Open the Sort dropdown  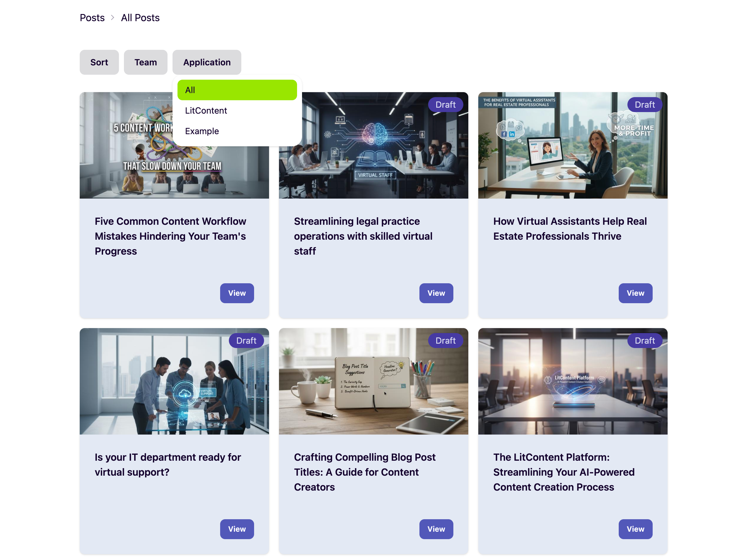99,62
